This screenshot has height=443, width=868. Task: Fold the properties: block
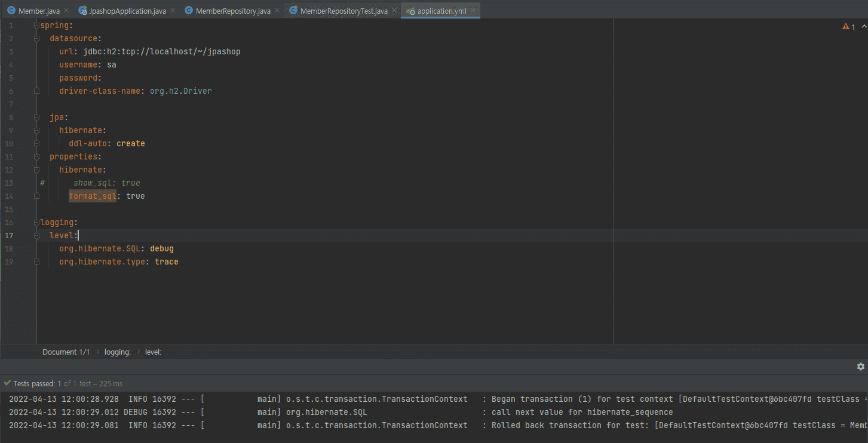tap(37, 156)
